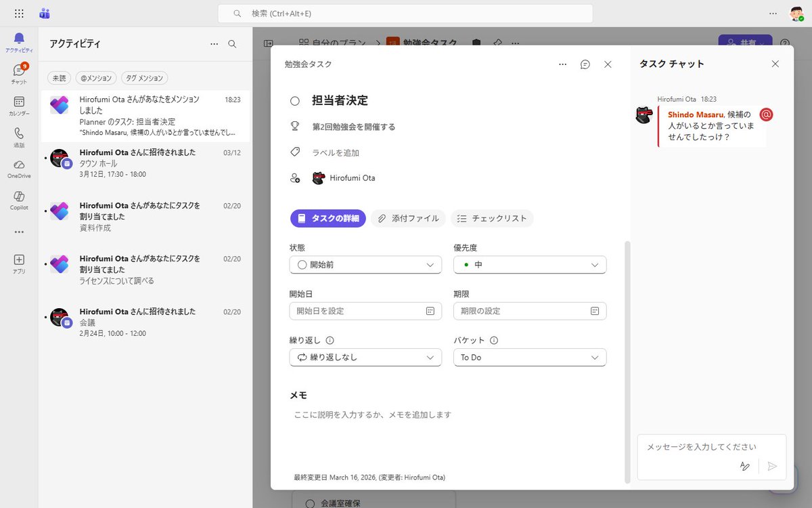Image resolution: width=812 pixels, height=508 pixels.
Task: Toggle the @メンション filter
Action: point(95,78)
